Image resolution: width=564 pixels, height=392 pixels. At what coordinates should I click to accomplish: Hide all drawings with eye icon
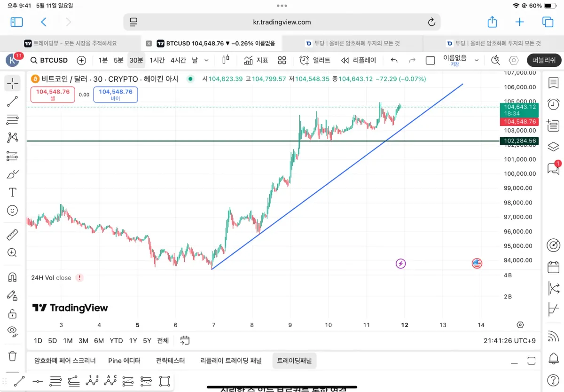point(13,331)
